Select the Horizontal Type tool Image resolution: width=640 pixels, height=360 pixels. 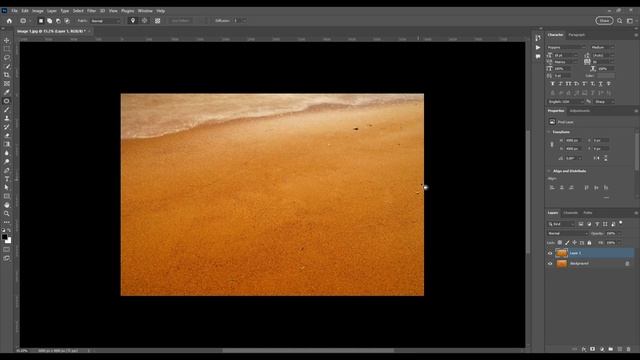[x=7, y=179]
